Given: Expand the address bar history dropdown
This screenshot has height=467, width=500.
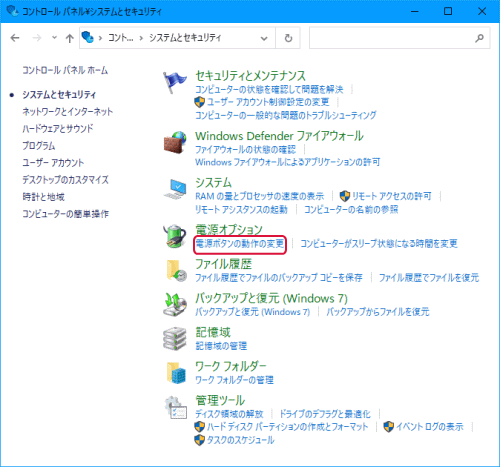Looking at the screenshot, I should 264,38.
